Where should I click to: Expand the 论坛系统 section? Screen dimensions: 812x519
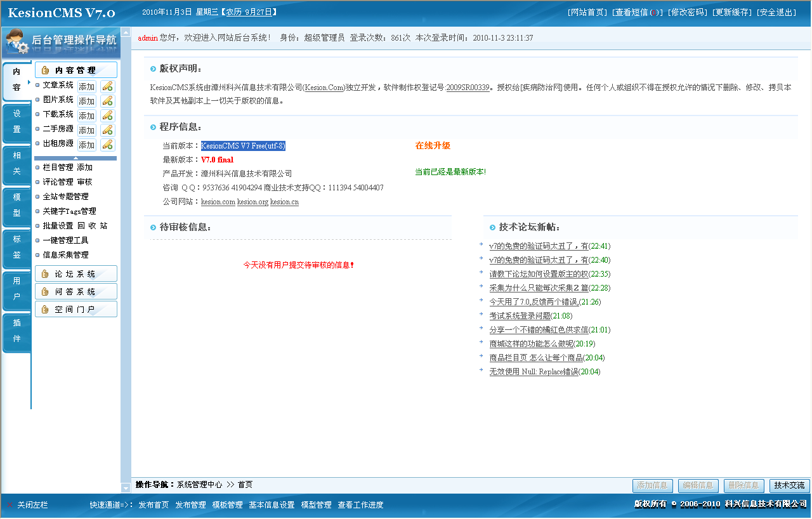(76, 274)
